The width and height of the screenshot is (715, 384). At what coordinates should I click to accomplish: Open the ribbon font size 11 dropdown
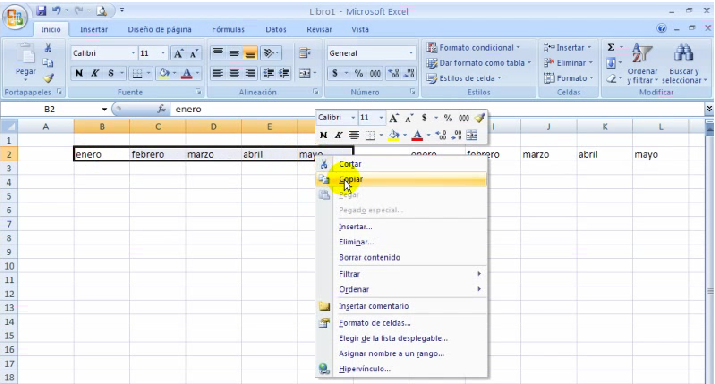click(x=163, y=53)
